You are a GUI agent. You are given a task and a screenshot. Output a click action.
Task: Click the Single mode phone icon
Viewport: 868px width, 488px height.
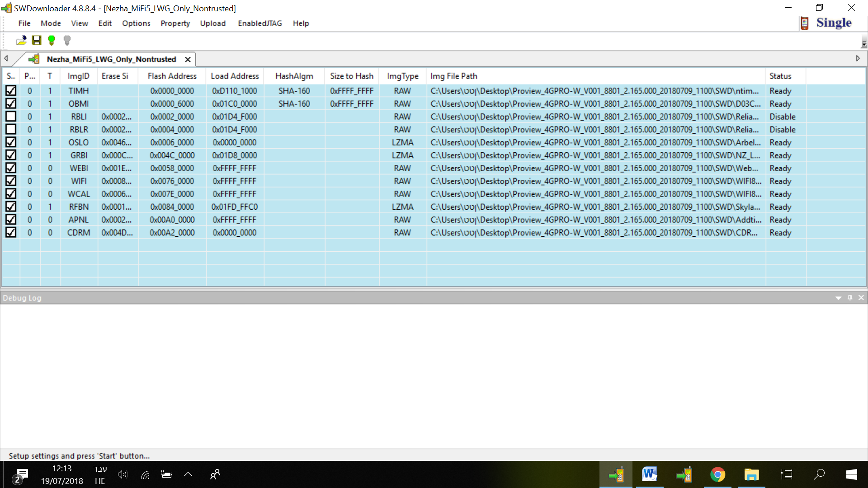[x=804, y=23]
